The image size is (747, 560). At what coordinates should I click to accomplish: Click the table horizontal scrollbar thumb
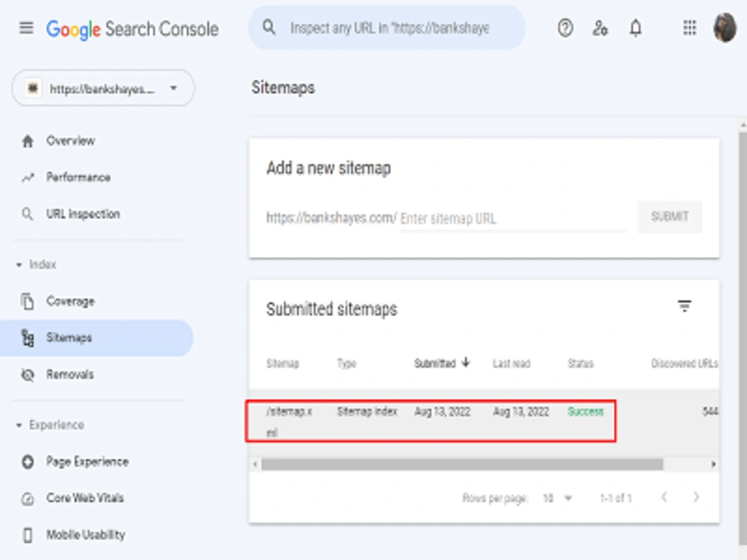pyautogui.click(x=462, y=464)
